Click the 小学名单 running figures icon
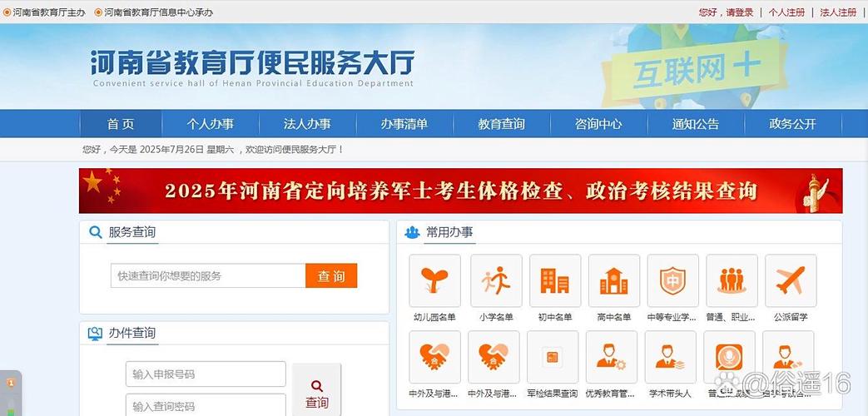This screenshot has height=416, width=868. (496, 280)
